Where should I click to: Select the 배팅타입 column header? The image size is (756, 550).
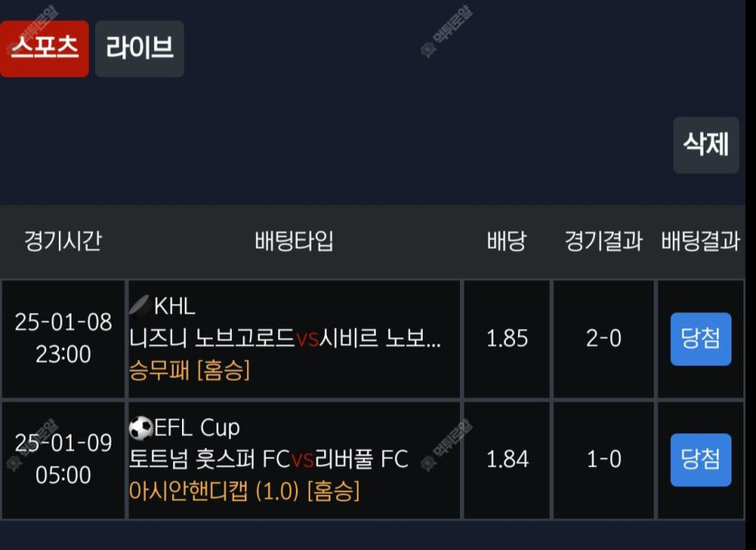tap(294, 241)
